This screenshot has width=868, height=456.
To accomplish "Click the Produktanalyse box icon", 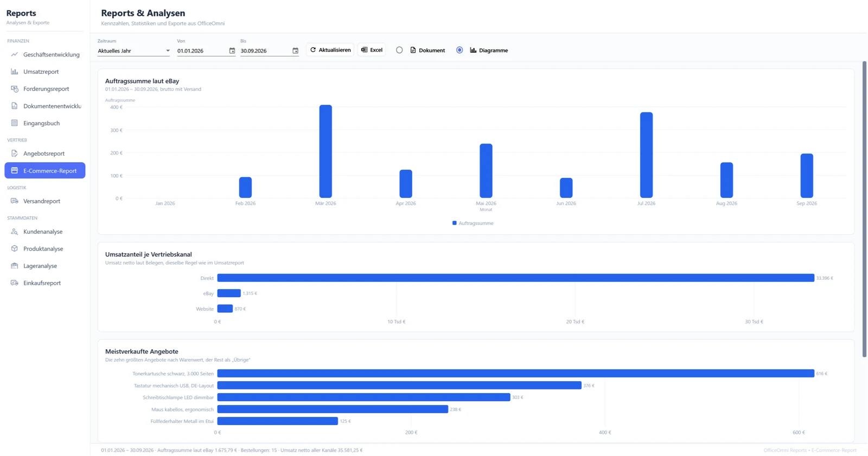I will tap(15, 248).
